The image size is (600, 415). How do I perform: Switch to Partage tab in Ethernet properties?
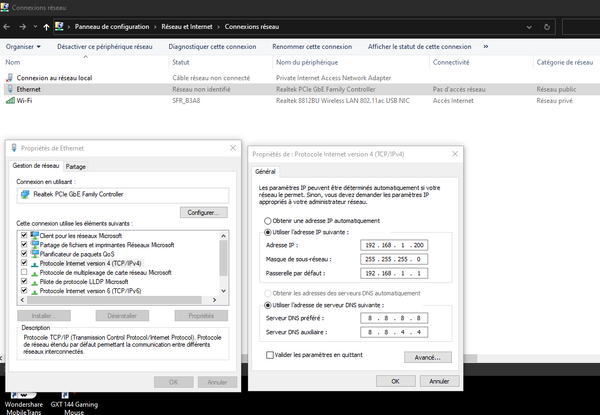click(75, 166)
